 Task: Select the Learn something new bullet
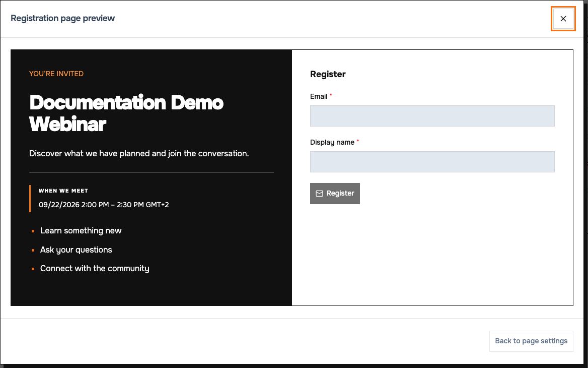81,230
